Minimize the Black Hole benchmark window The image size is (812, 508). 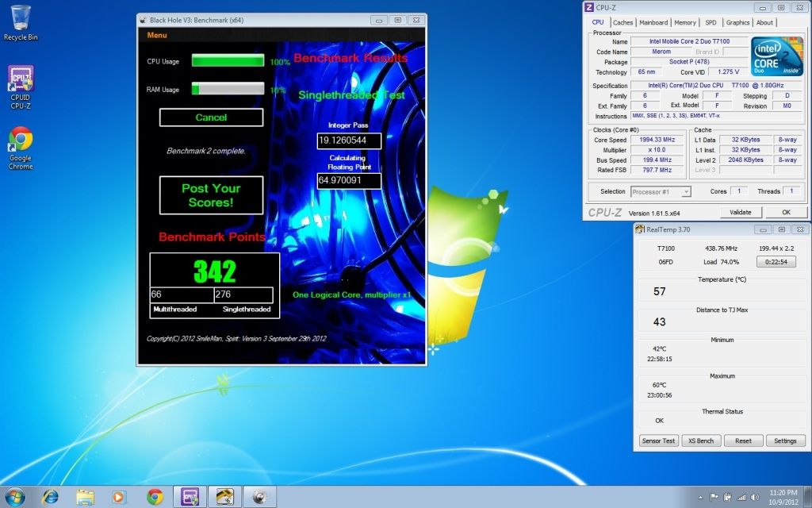(x=379, y=20)
